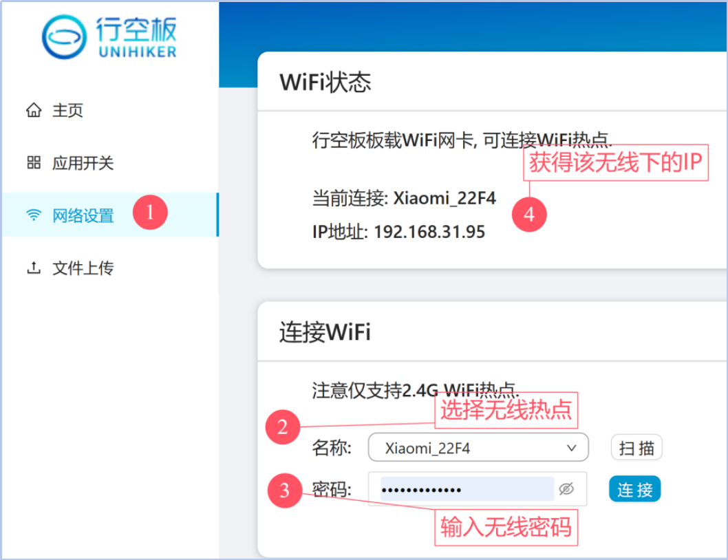Click the 名称: label
This screenshot has height=560, width=728.
pos(332,448)
